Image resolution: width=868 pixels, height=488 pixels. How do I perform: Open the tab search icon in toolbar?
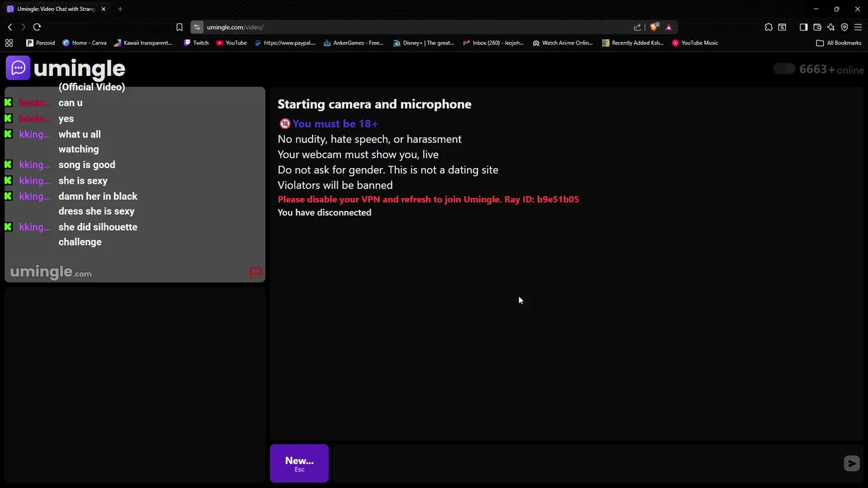pyautogui.click(x=782, y=27)
